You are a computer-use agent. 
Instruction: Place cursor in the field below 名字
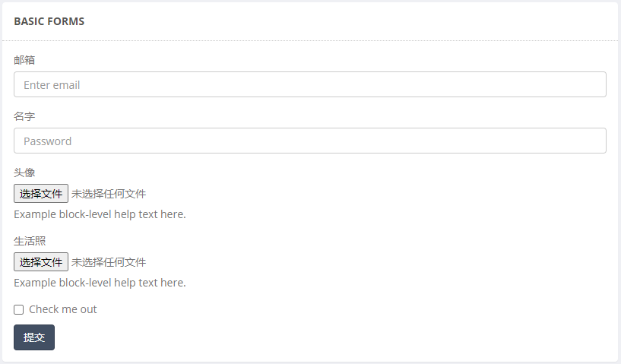(x=309, y=141)
